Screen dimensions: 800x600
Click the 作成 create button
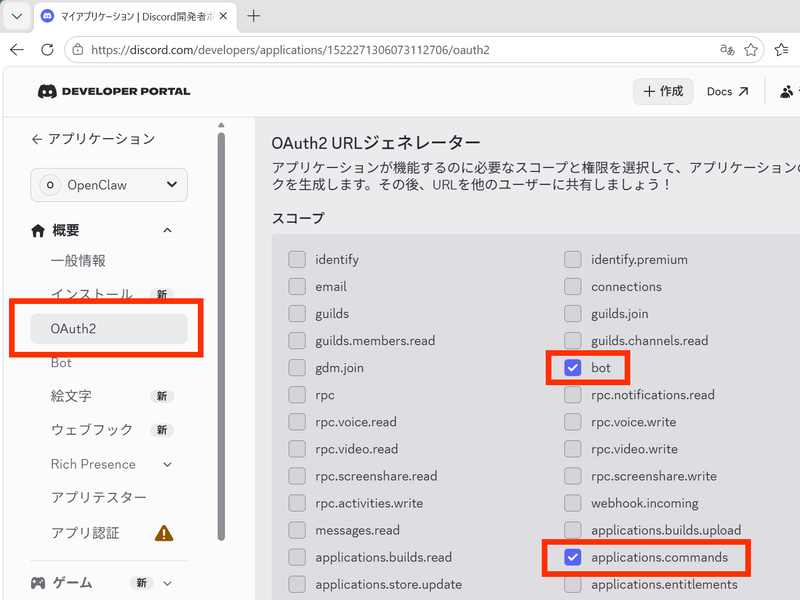[663, 91]
